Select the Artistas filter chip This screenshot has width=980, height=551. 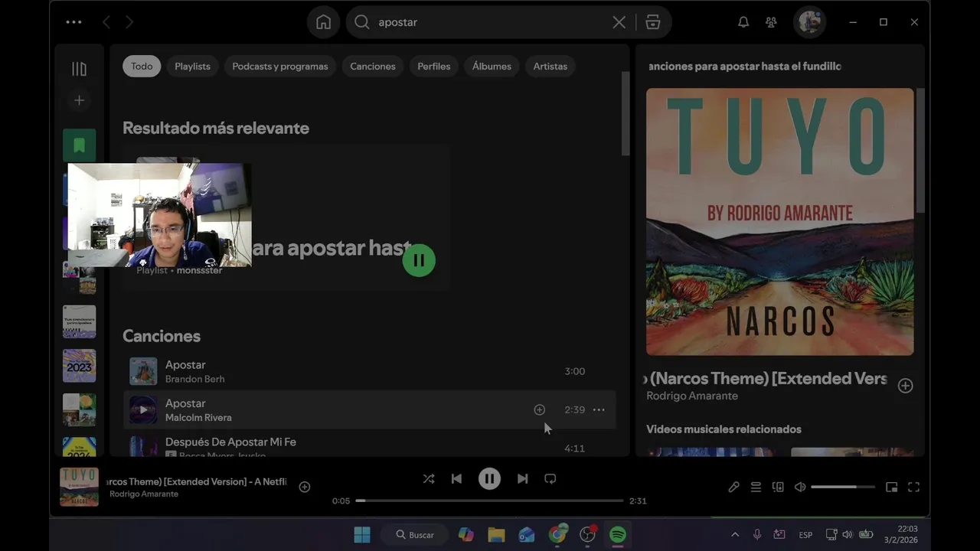[x=550, y=66]
